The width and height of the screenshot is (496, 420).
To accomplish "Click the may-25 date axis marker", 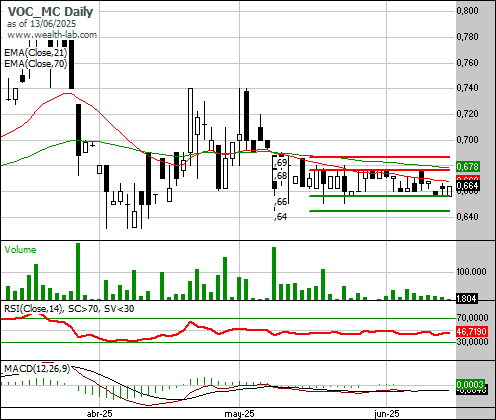I will click(239, 414).
